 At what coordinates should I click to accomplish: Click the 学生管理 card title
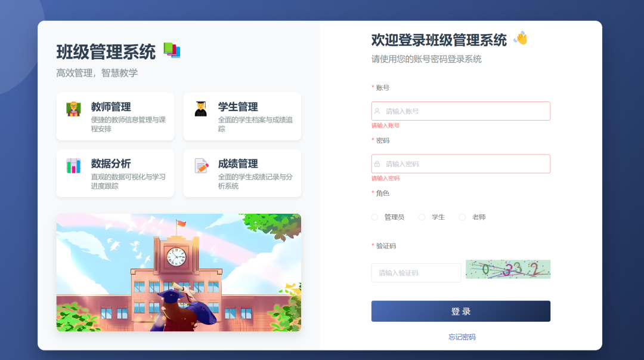pyautogui.click(x=238, y=107)
